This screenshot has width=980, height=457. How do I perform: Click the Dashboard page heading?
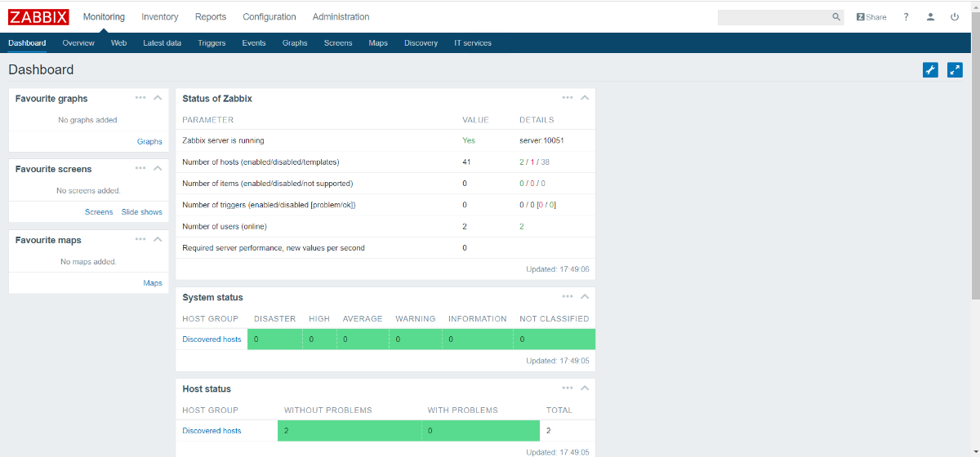tap(41, 70)
